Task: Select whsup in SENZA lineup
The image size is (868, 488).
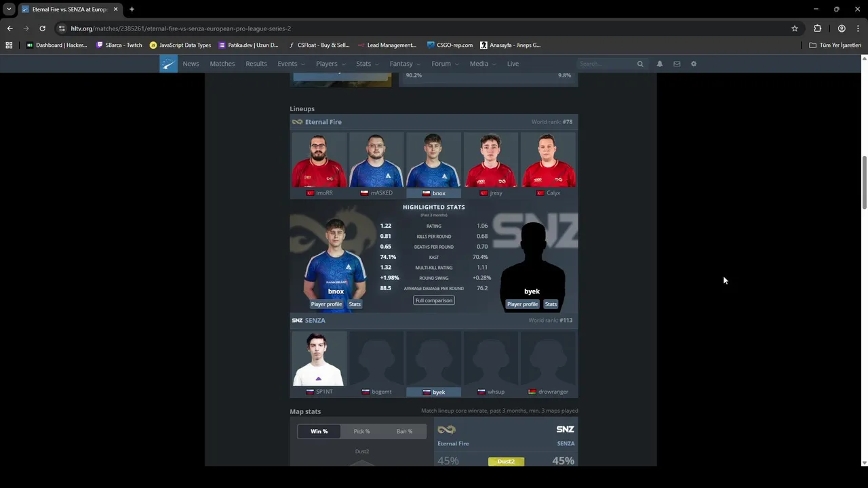Action: coord(491,363)
